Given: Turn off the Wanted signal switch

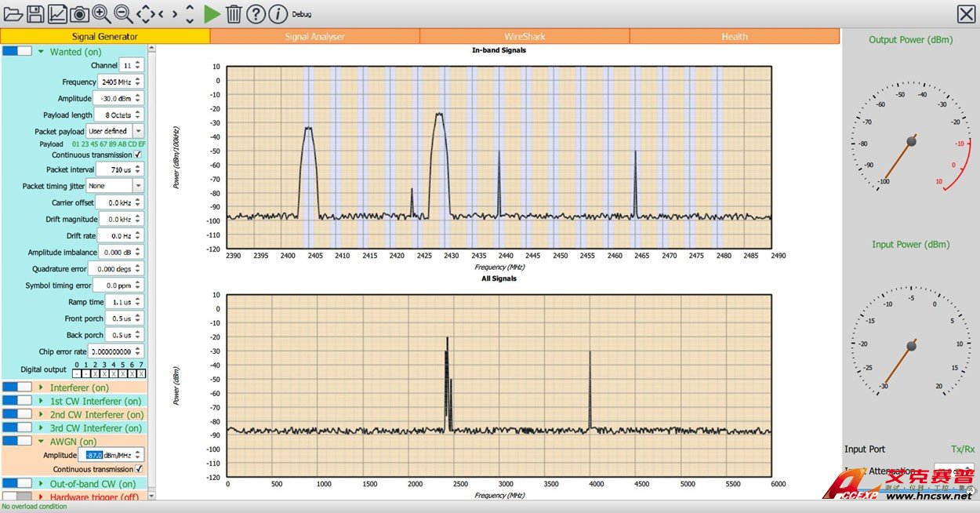Looking at the screenshot, I should (17, 52).
